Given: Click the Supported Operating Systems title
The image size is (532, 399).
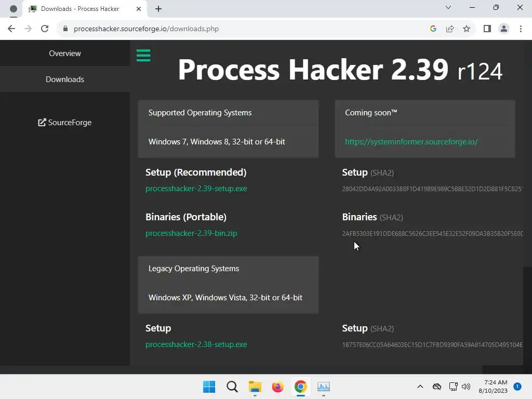Looking at the screenshot, I should pos(200,113).
